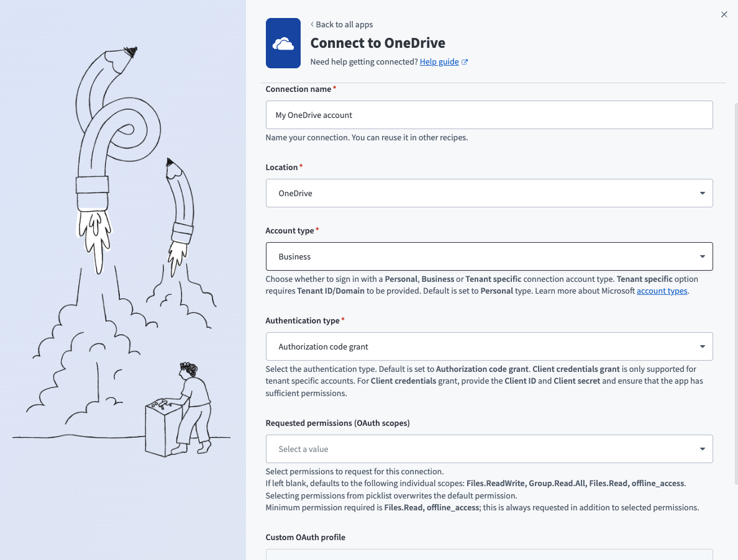The image size is (738, 560).
Task: Click the vertical scrollbar of the form
Action: coord(736,294)
